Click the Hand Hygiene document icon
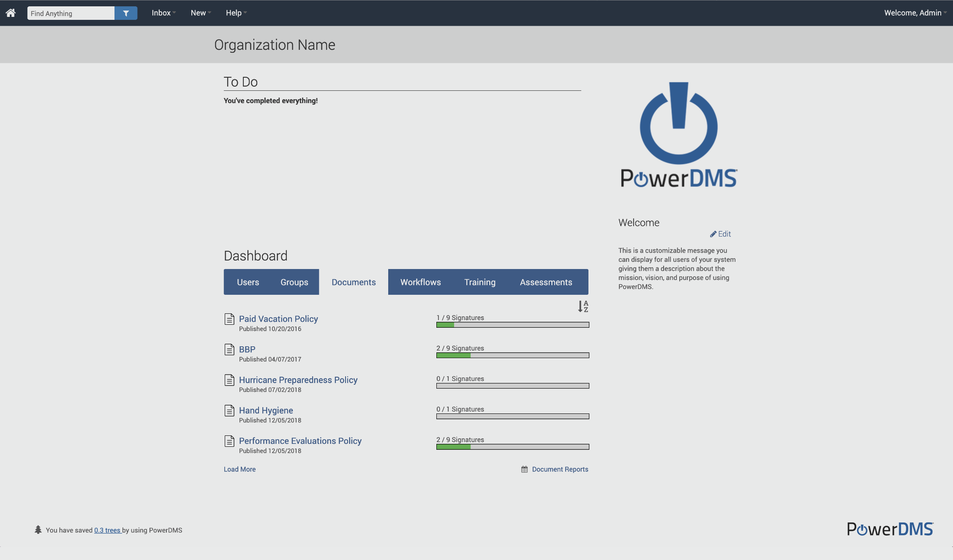This screenshot has width=953, height=560. (229, 410)
